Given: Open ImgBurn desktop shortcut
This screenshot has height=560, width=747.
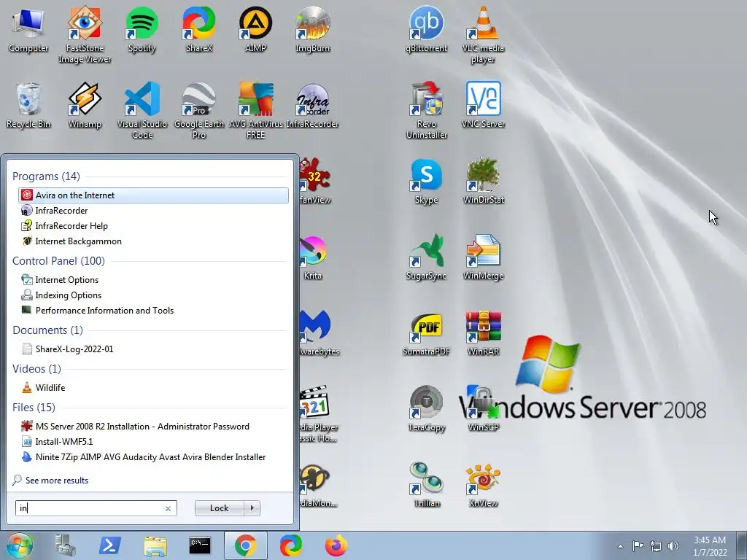Looking at the screenshot, I should click(312, 29).
